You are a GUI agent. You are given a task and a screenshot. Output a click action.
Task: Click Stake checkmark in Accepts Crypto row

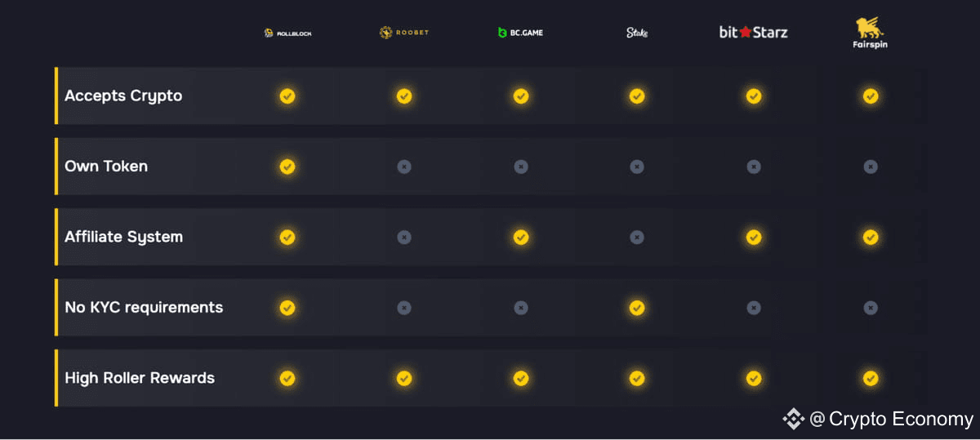(637, 96)
